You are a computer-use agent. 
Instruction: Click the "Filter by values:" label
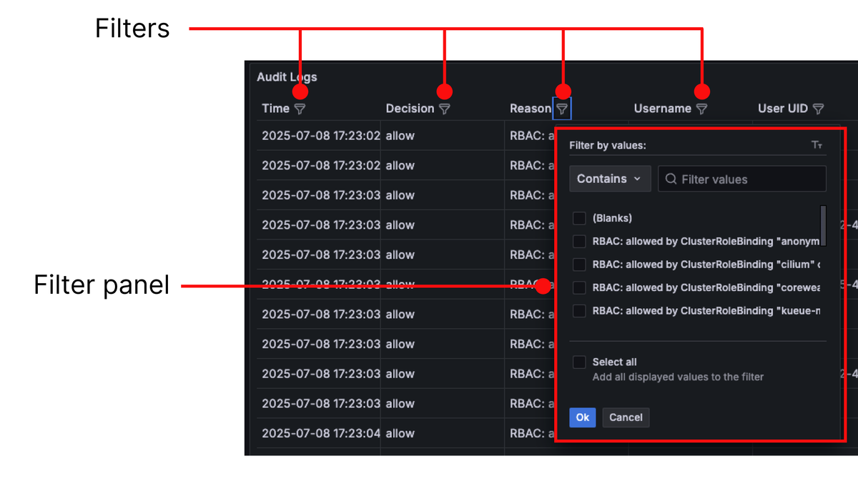pyautogui.click(x=608, y=145)
